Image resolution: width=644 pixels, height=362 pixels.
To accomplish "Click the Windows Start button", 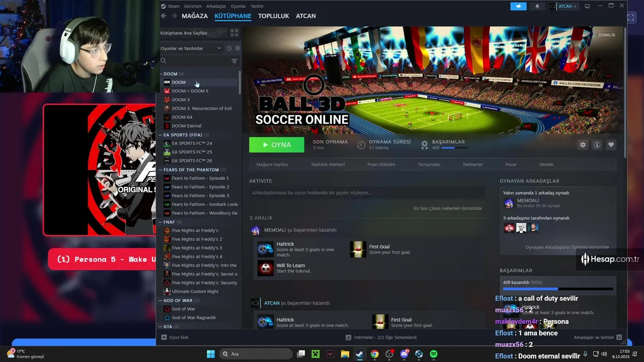I will click(x=211, y=354).
